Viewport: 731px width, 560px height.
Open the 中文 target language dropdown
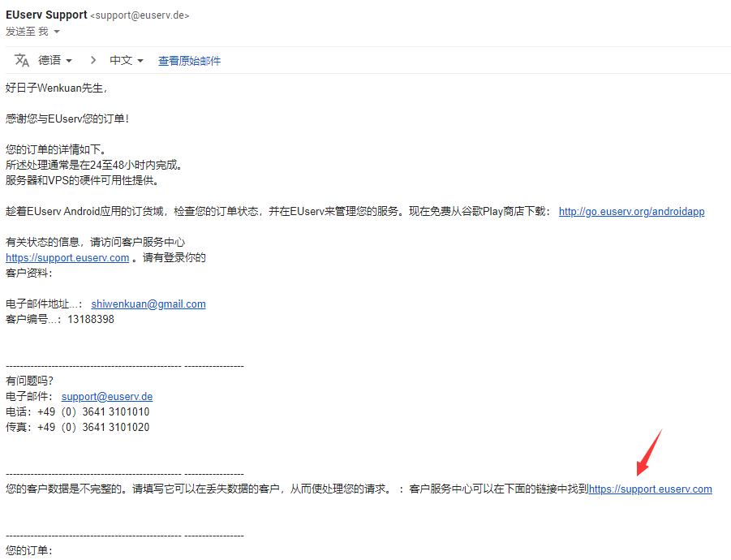(x=127, y=60)
